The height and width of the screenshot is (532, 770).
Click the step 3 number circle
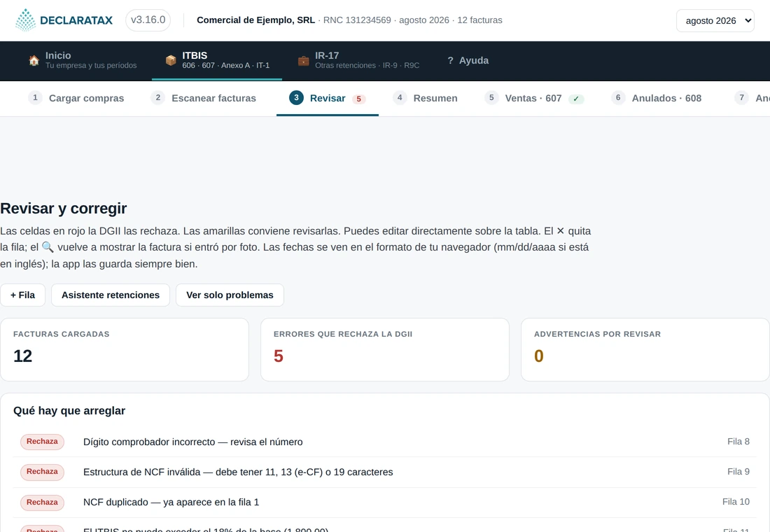296,98
